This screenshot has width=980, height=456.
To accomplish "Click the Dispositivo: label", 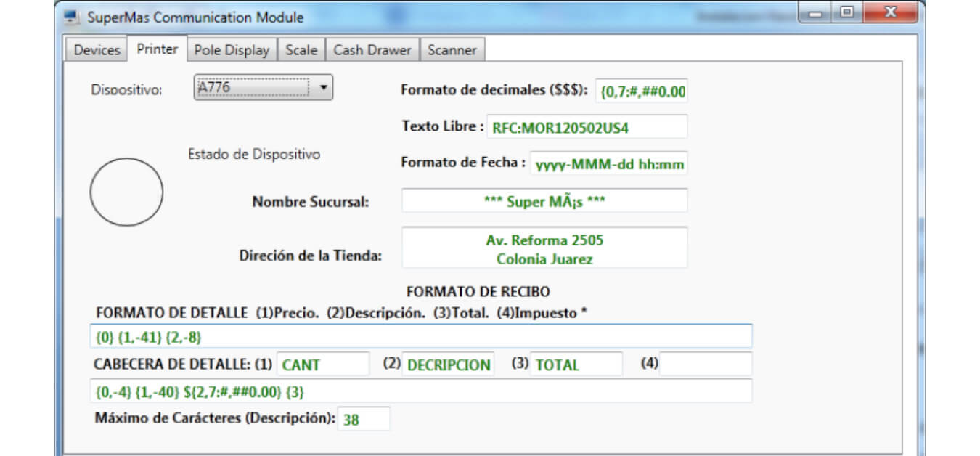I will (x=126, y=90).
